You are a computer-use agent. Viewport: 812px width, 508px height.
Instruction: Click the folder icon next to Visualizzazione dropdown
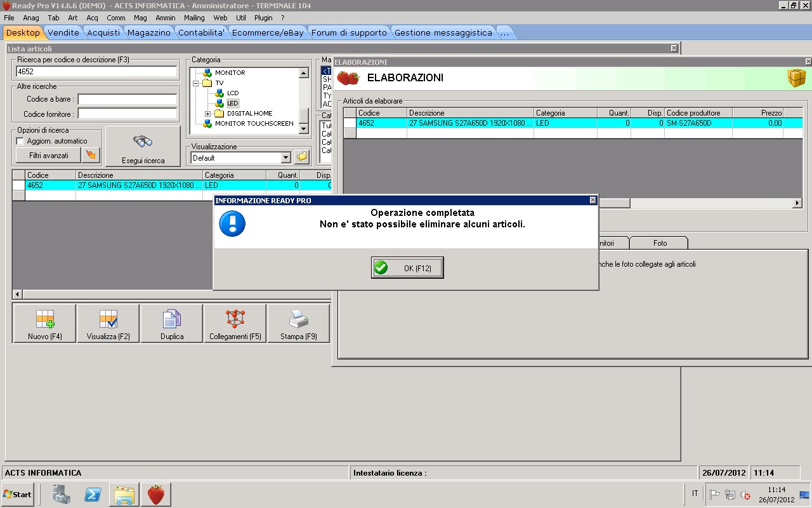[302, 157]
